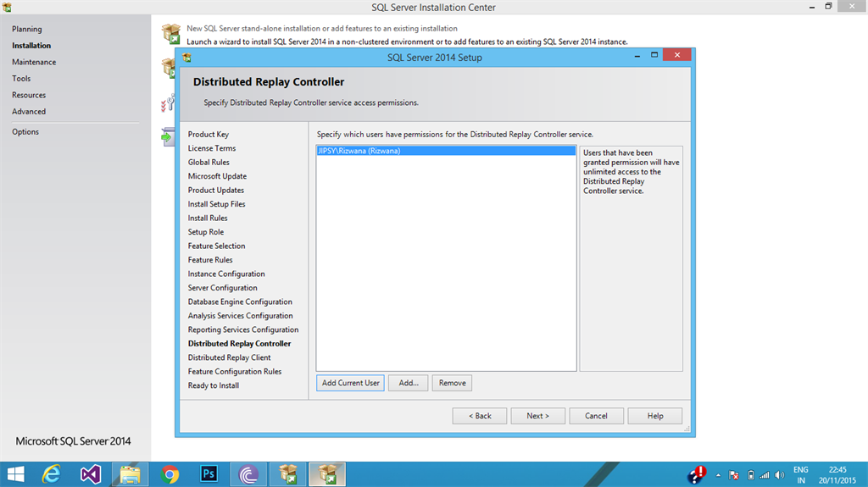Cancel the SQL Server setup
The width and height of the screenshot is (868, 487).
click(596, 416)
